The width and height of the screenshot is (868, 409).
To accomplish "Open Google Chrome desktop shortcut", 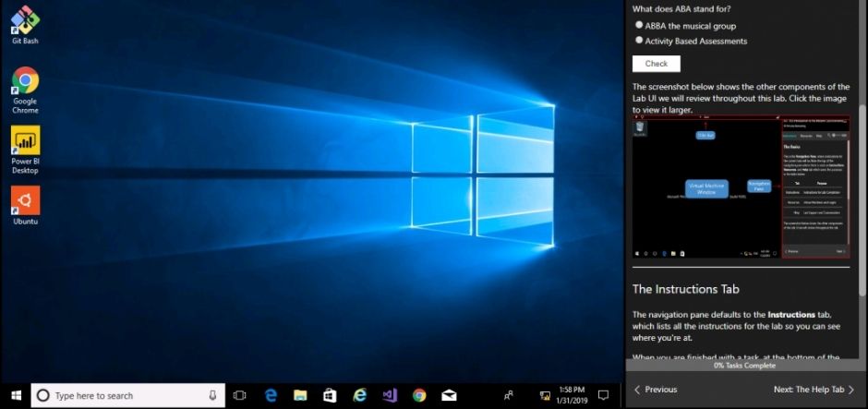I will [x=25, y=87].
